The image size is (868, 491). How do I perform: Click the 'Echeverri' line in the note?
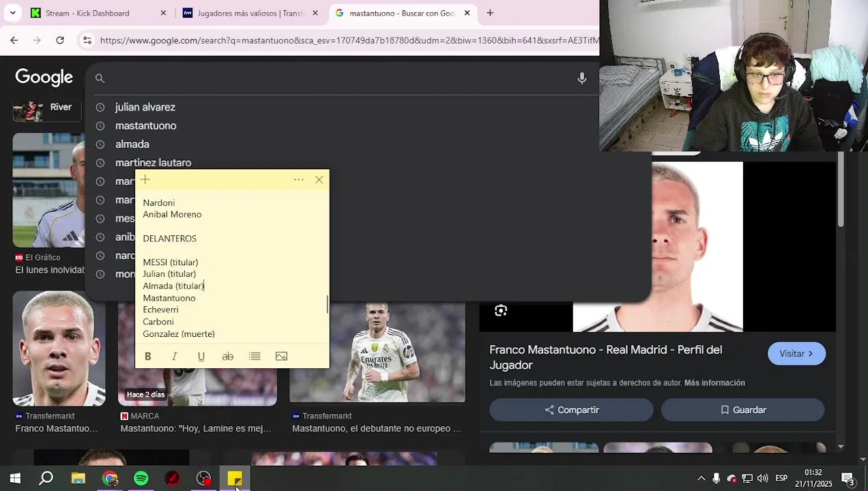(160, 310)
